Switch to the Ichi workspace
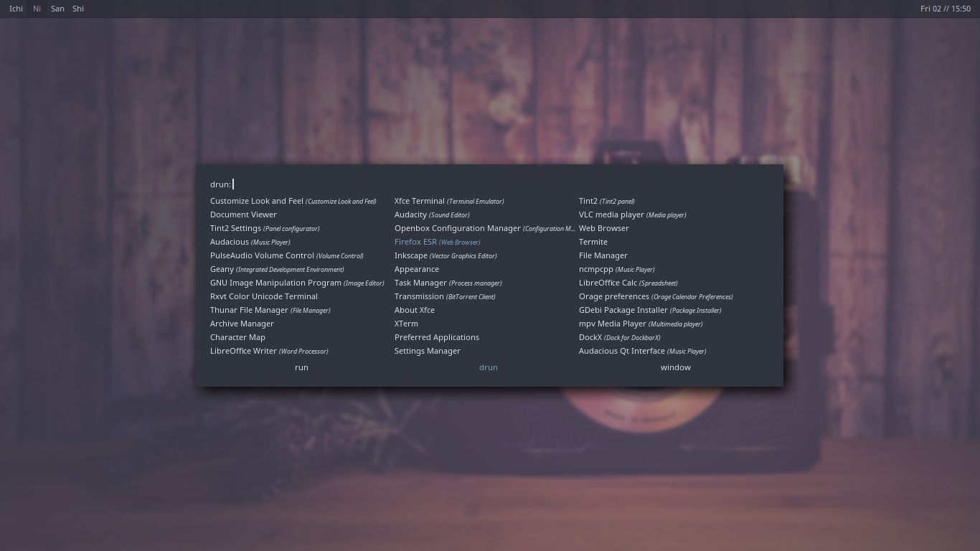980x551 pixels. tap(16, 9)
